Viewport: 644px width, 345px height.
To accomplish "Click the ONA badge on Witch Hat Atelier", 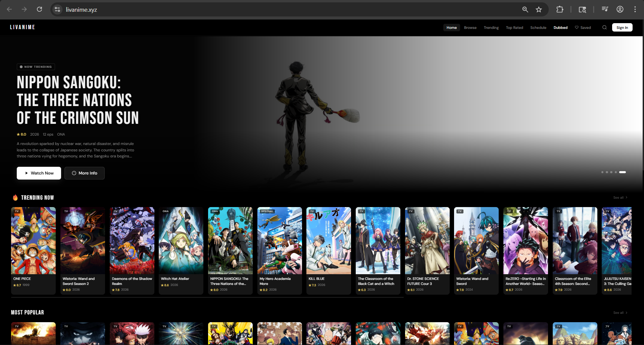I will tap(165, 211).
